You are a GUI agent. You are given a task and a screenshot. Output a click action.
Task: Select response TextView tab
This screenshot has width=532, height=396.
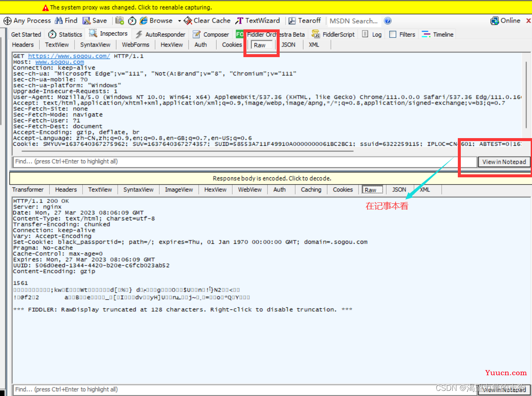[100, 190]
